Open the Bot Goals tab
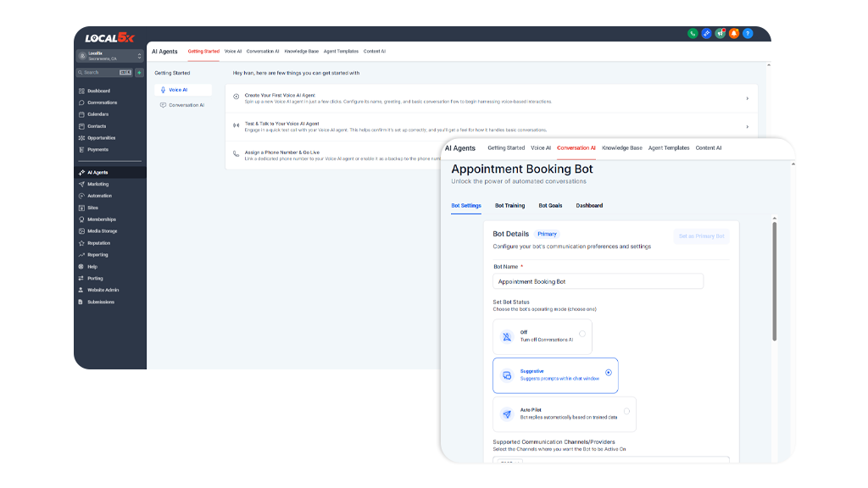The image size is (868, 488). [550, 206]
